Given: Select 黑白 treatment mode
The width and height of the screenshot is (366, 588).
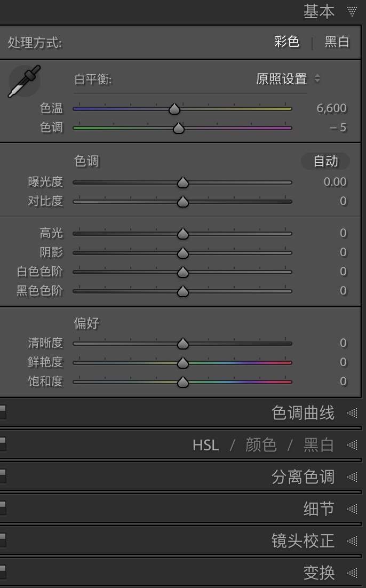Looking at the screenshot, I should pos(337,42).
